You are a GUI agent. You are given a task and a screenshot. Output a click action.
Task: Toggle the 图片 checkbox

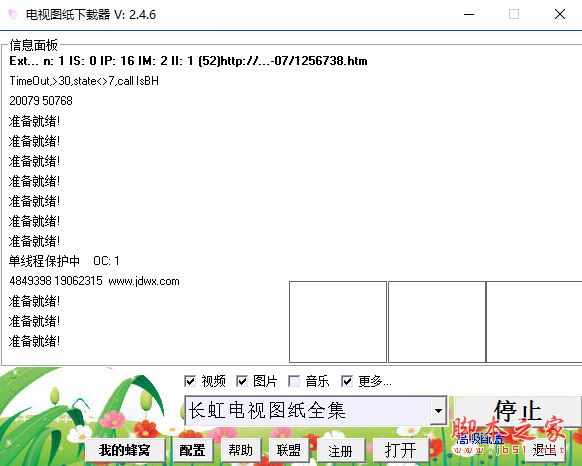pos(242,381)
